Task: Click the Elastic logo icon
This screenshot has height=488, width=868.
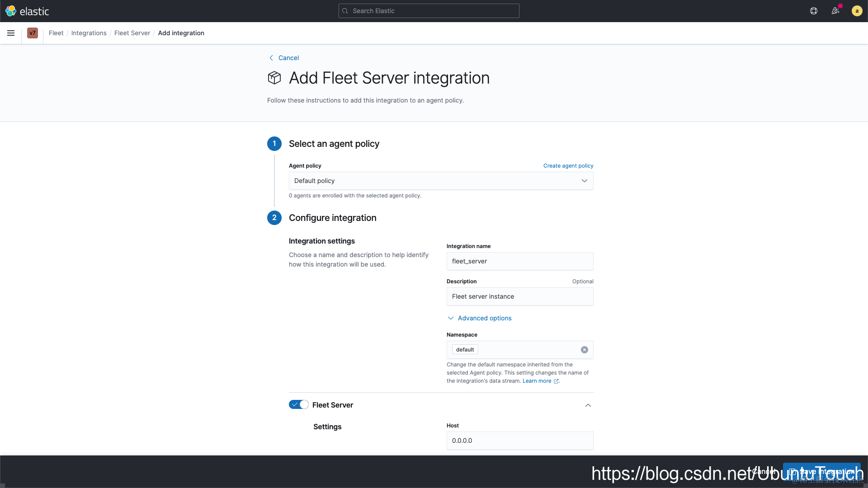Action: point(11,11)
